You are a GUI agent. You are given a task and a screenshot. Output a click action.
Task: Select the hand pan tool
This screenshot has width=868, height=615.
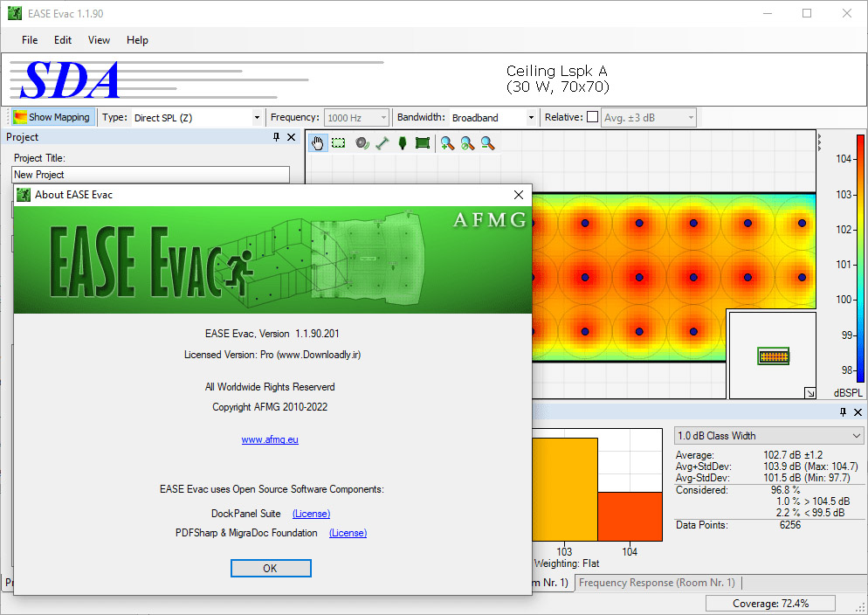[318, 143]
